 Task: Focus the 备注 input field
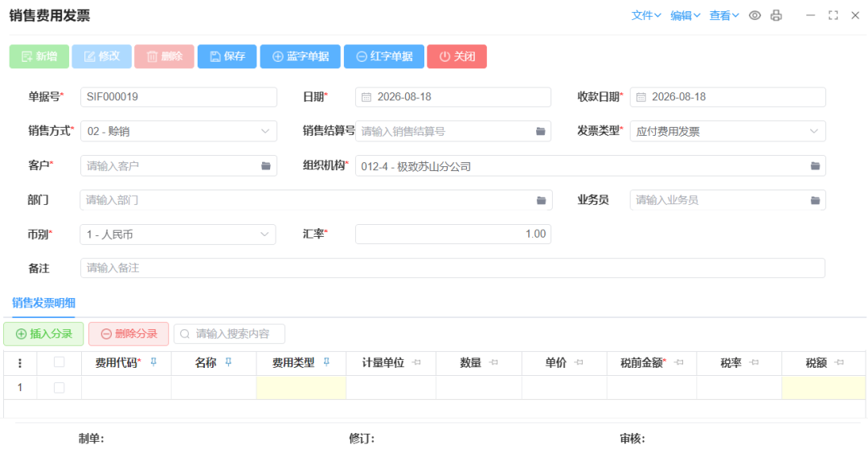coord(452,268)
